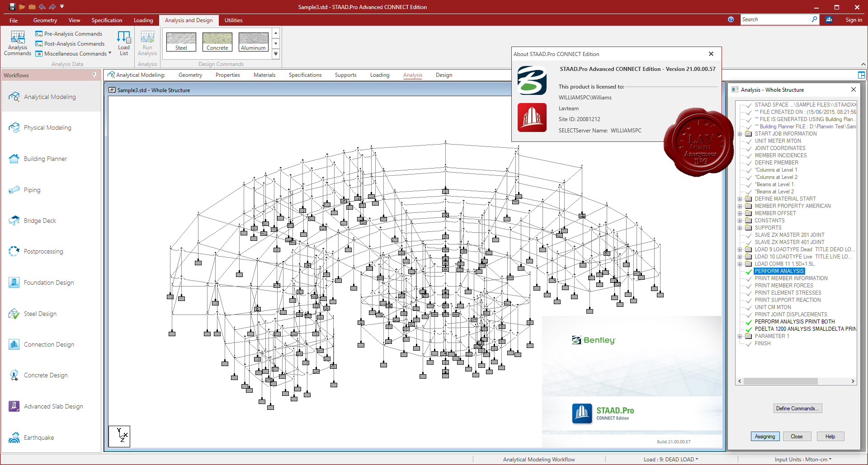Expand the CONSTANTS node

[740, 221]
